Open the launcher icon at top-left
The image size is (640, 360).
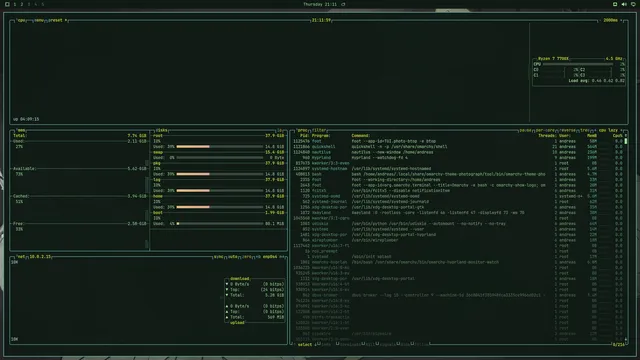(7, 4)
